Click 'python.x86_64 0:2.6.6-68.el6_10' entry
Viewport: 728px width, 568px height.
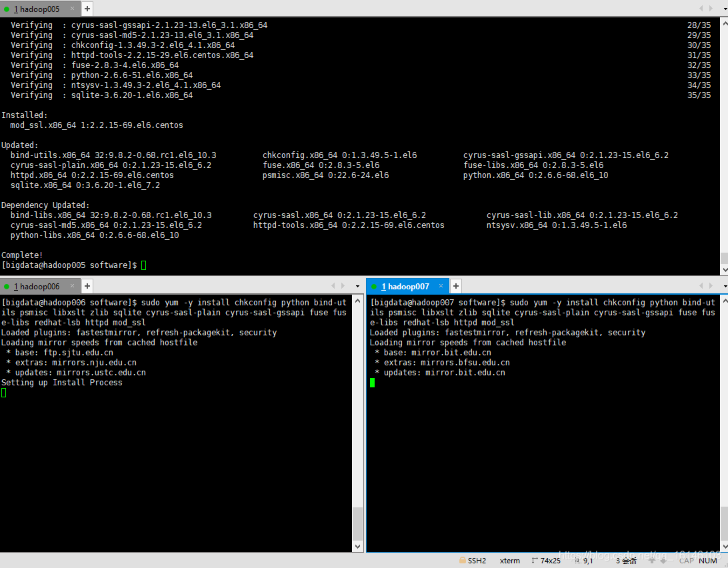535,175
